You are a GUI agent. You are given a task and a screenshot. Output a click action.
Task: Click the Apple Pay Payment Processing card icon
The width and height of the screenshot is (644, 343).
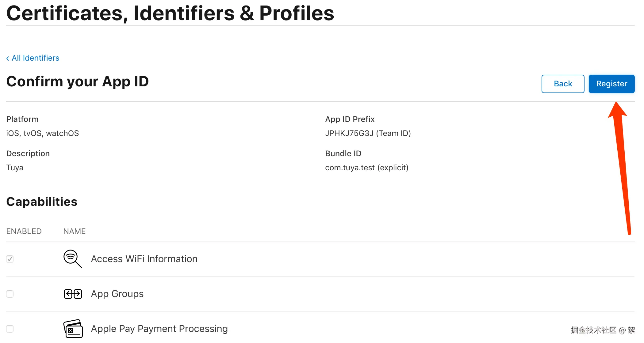pyautogui.click(x=73, y=329)
